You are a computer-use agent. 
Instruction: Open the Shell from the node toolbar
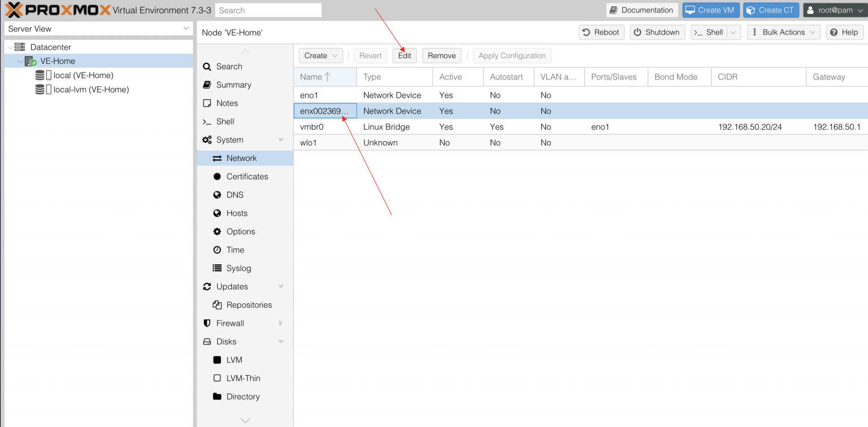click(x=711, y=32)
